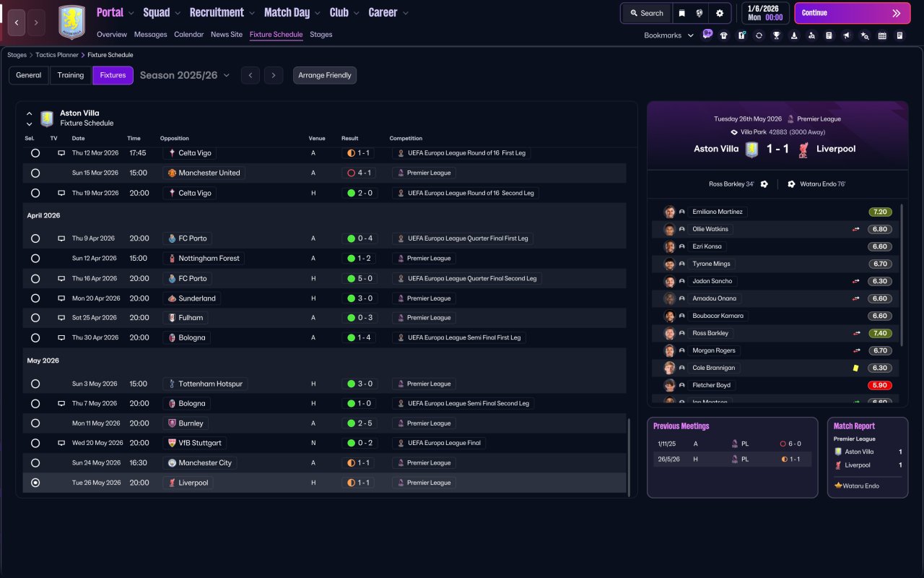
Task: Click the browser-style forward navigation arrow
Action: click(36, 22)
